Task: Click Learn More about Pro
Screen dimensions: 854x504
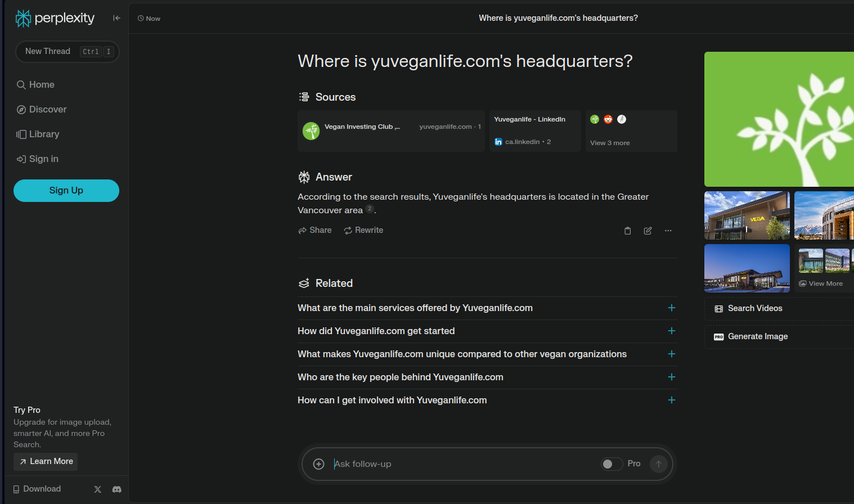Action: click(x=46, y=462)
